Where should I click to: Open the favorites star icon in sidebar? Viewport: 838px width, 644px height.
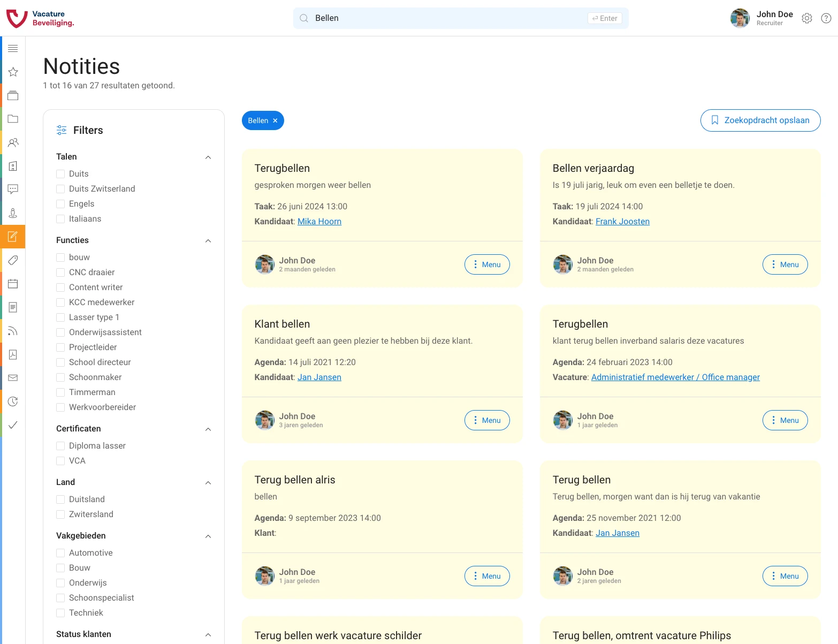point(13,72)
